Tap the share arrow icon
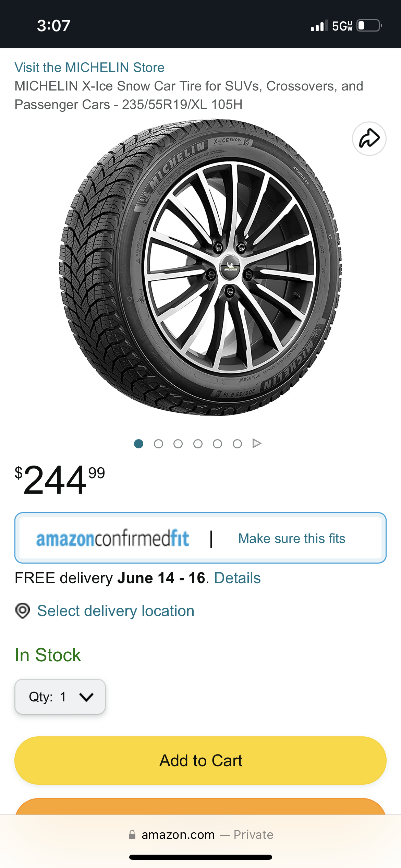 [x=369, y=138]
